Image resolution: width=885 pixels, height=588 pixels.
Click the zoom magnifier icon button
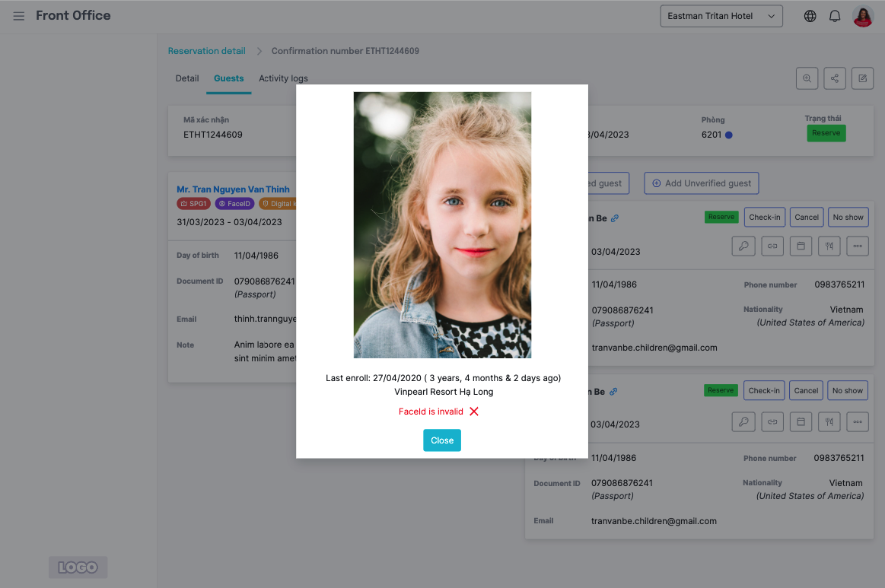click(807, 78)
